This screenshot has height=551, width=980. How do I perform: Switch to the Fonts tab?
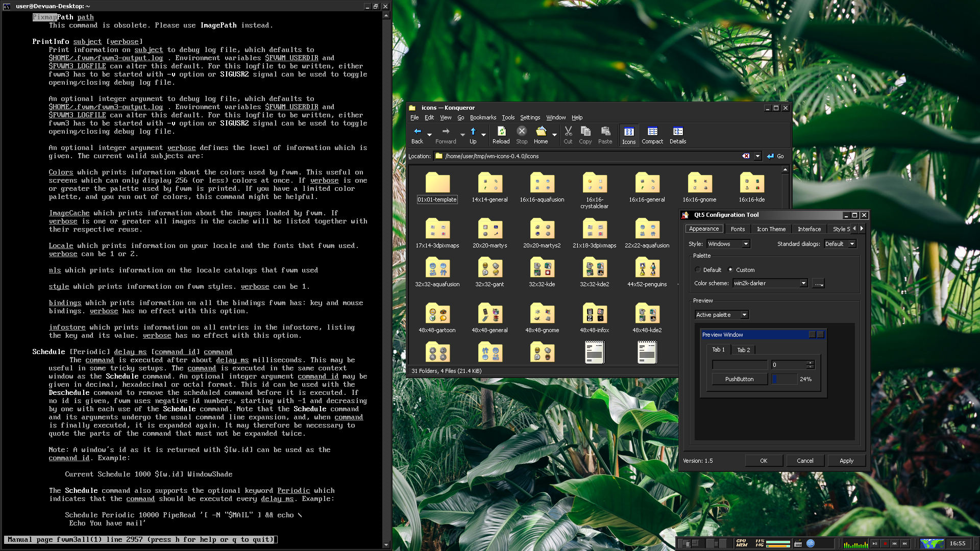click(738, 229)
